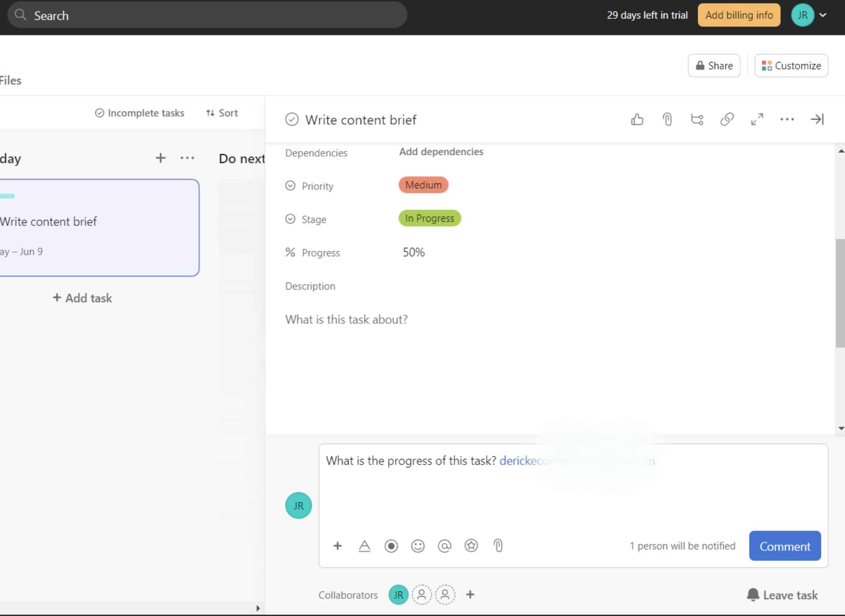Click the attachment paperclip in task header
The image size is (845, 616).
(x=667, y=119)
